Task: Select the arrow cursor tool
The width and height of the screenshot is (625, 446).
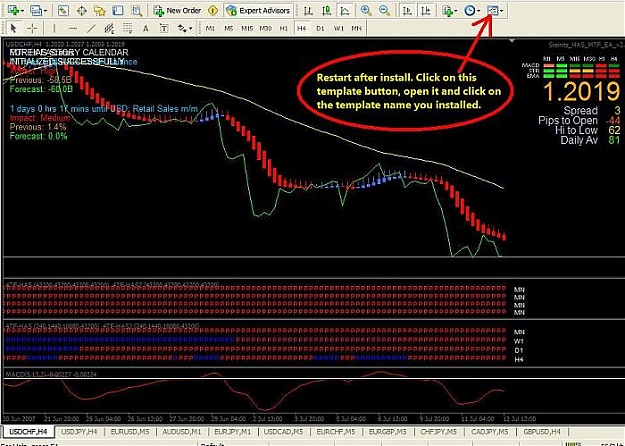Action: [14, 28]
